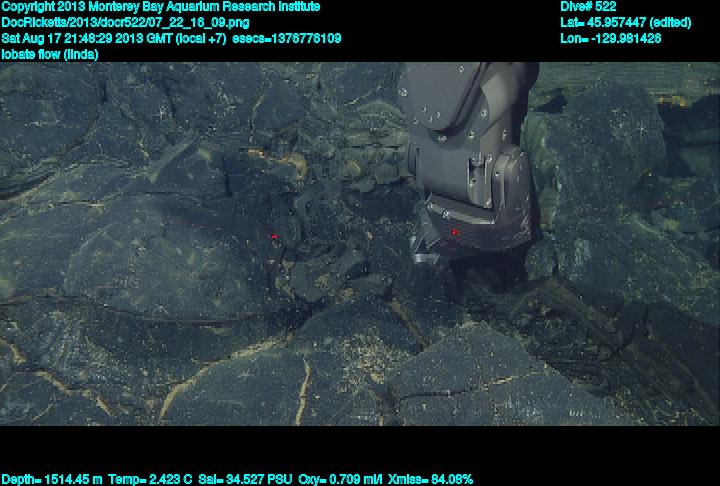Viewport: 720px width, 486px height.
Task: Click the upper joint of the robotic arm
Action: pyautogui.click(x=455, y=100)
